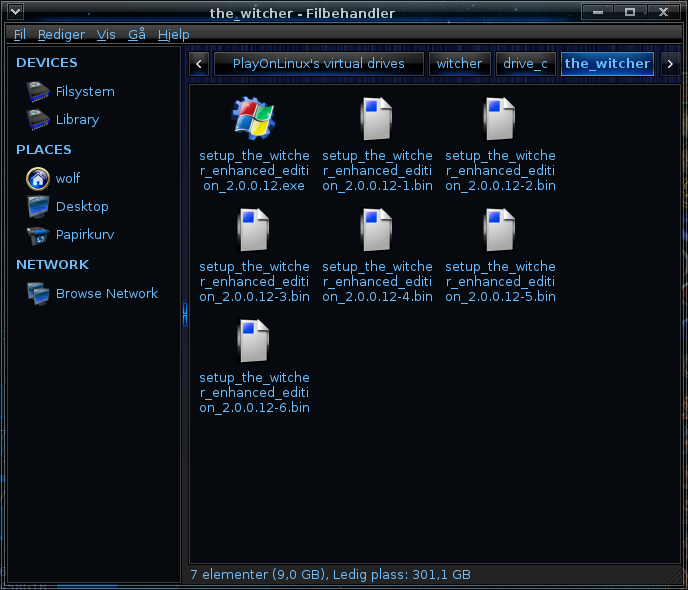Open the Fil menu
688x590 pixels.
pos(20,34)
